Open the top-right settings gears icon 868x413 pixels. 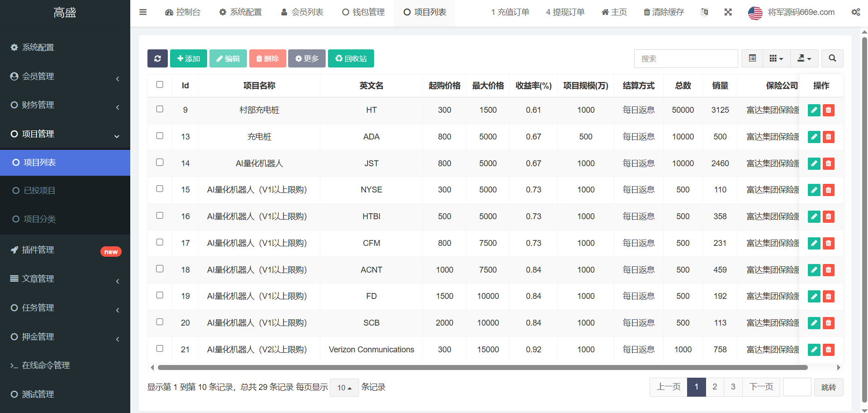855,12
